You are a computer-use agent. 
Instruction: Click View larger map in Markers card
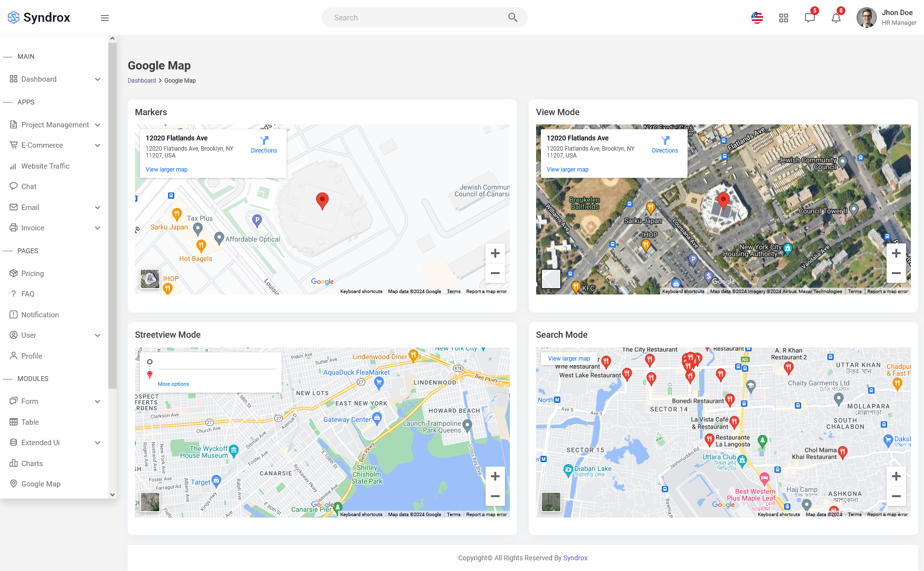point(167,170)
